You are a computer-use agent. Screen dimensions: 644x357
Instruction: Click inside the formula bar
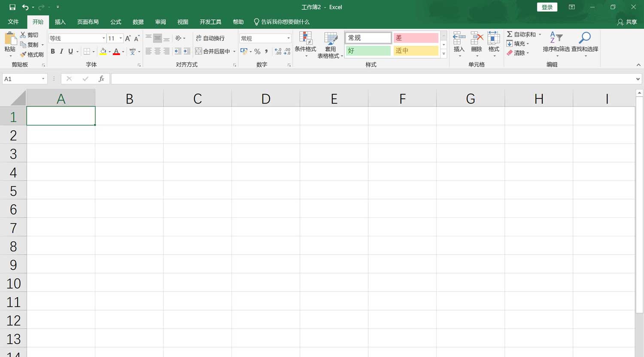(x=301, y=79)
